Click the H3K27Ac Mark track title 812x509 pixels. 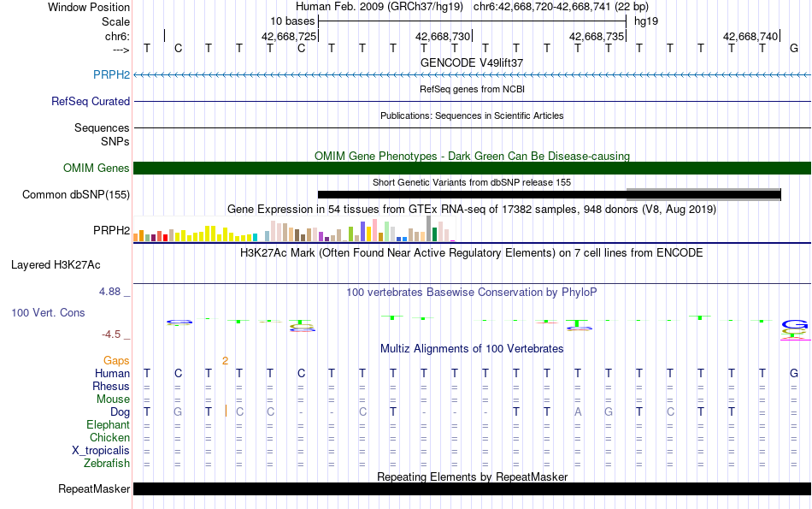click(x=472, y=253)
